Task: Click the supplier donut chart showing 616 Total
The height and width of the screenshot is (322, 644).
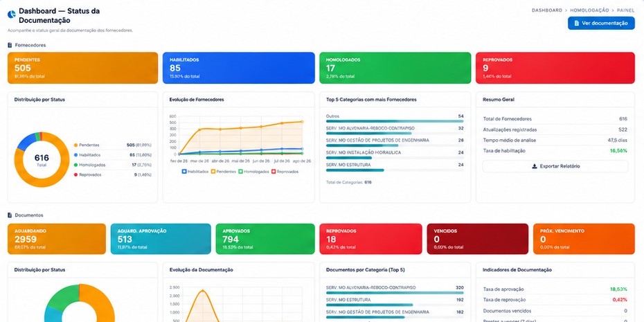Action: pyautogui.click(x=42, y=160)
